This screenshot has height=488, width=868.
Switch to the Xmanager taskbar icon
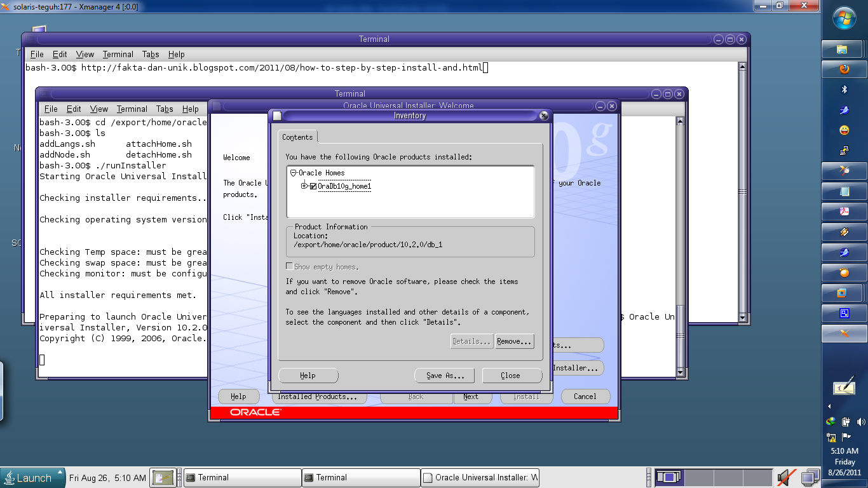(844, 334)
